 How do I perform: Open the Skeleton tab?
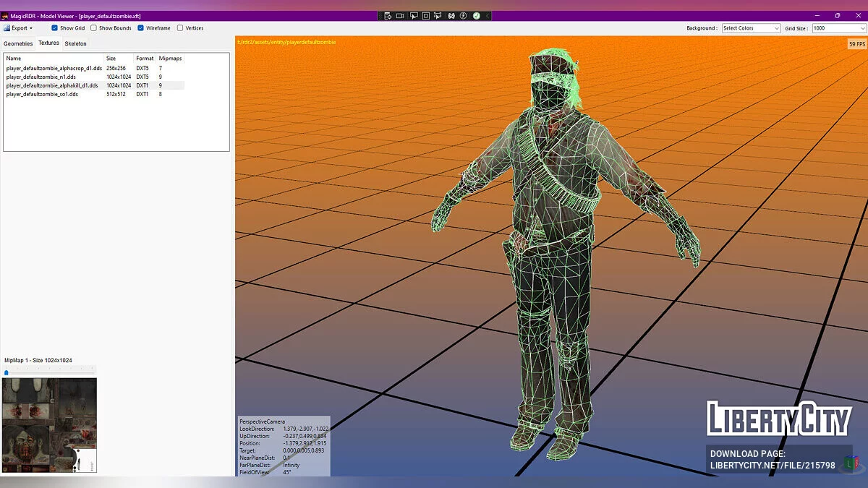click(x=75, y=43)
